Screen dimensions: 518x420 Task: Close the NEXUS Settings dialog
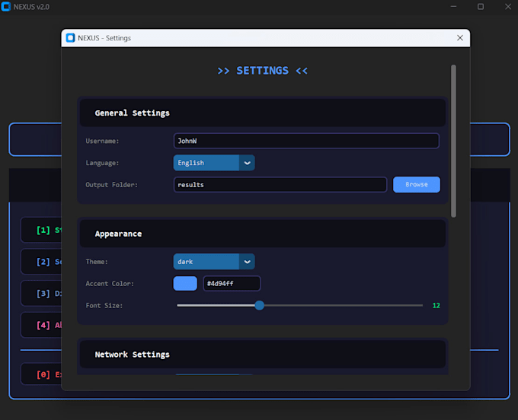coord(460,38)
